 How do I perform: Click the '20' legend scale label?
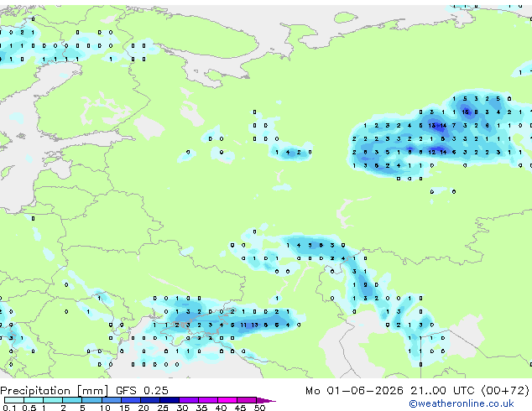[x=143, y=408]
